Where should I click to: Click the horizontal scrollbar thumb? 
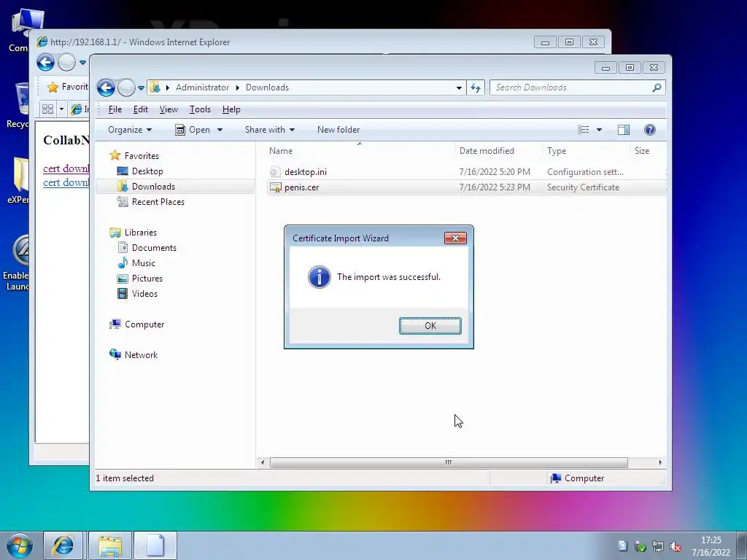tap(449, 462)
